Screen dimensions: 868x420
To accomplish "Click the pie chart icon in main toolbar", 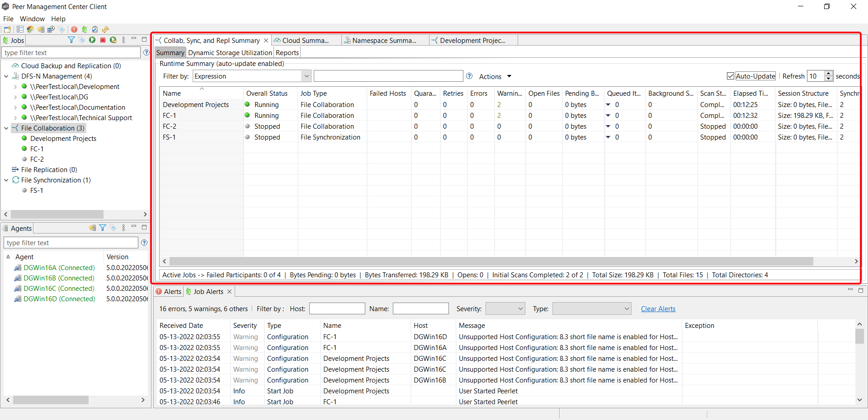I will coord(30,29).
